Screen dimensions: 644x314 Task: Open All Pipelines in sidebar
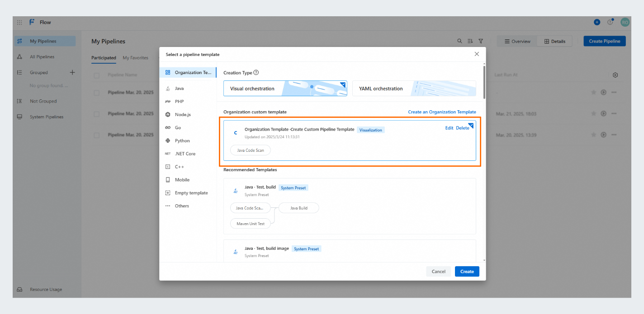pyautogui.click(x=45, y=57)
